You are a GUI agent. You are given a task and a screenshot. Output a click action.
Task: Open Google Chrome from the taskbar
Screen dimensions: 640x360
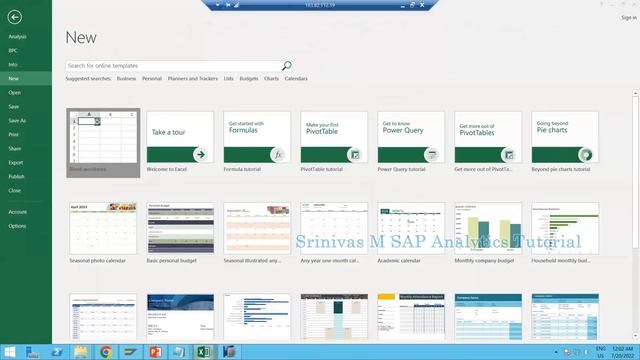(x=106, y=352)
